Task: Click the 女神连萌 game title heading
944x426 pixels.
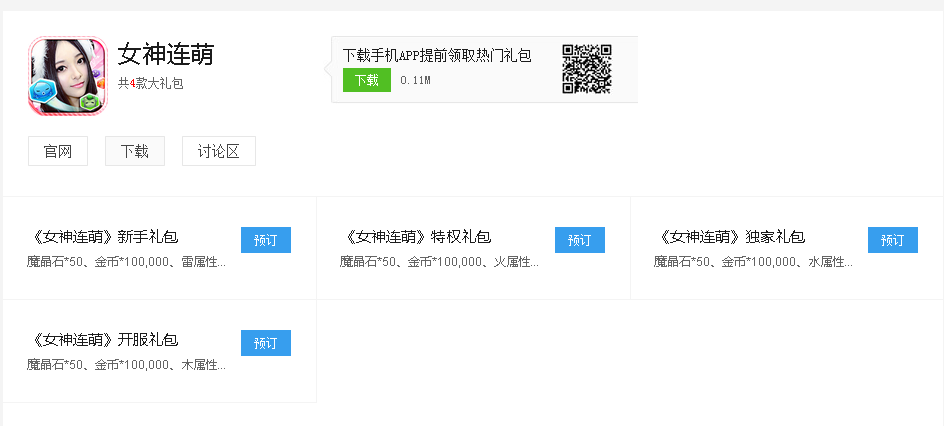Action: [166, 54]
